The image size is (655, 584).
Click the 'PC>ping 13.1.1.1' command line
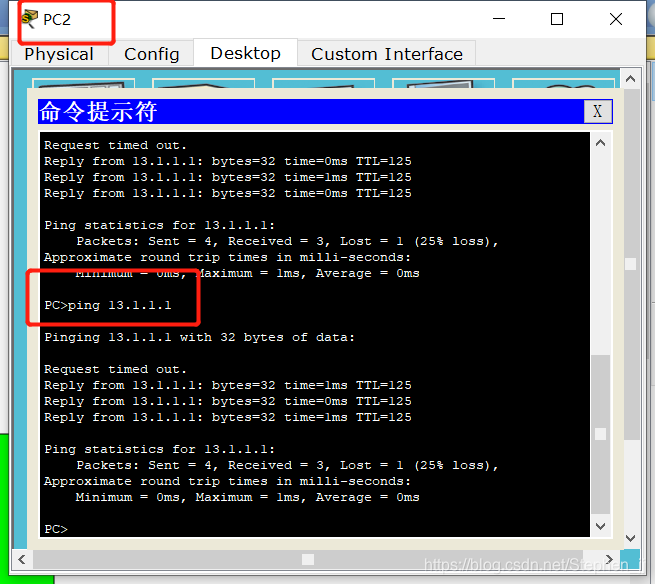tap(108, 305)
